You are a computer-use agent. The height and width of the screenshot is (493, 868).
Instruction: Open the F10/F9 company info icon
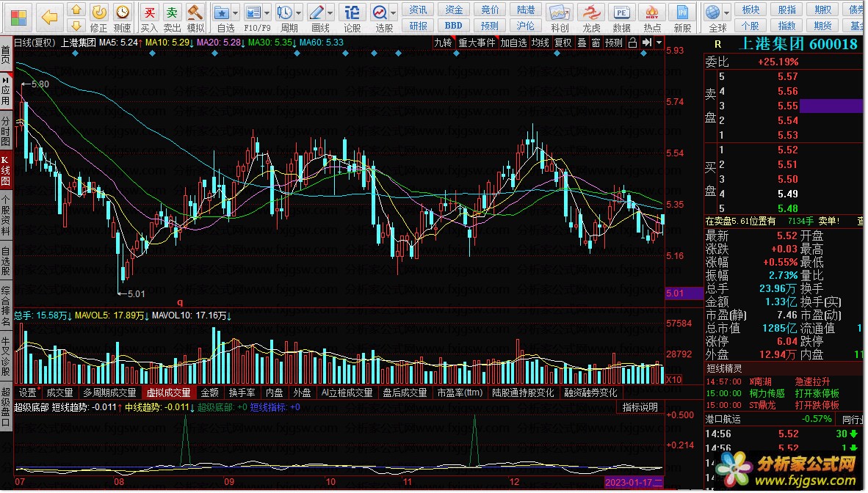click(253, 12)
